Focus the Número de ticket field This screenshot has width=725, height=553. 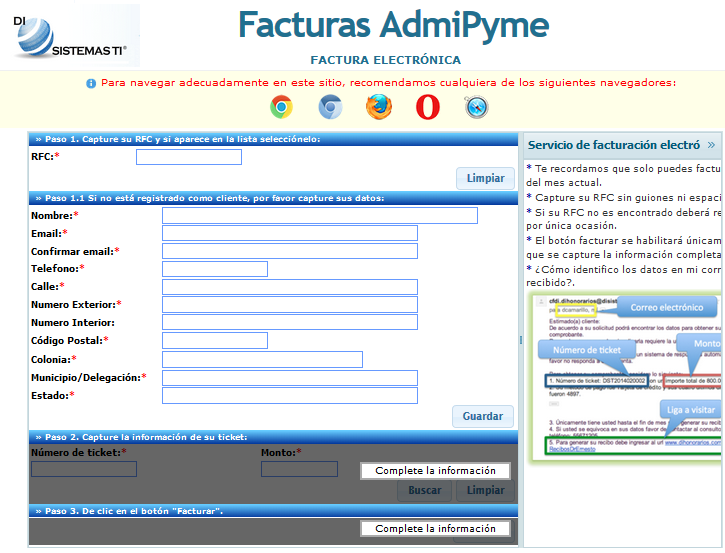(84, 469)
